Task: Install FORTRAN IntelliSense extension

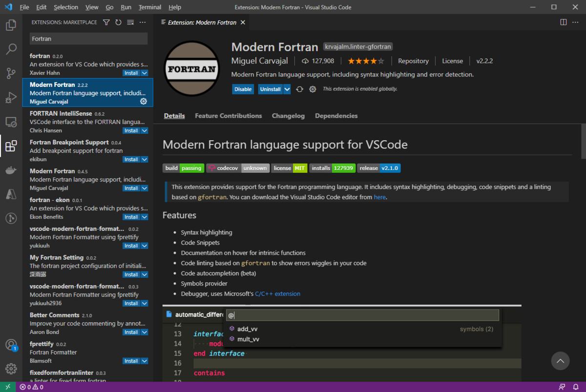Action: [131, 131]
